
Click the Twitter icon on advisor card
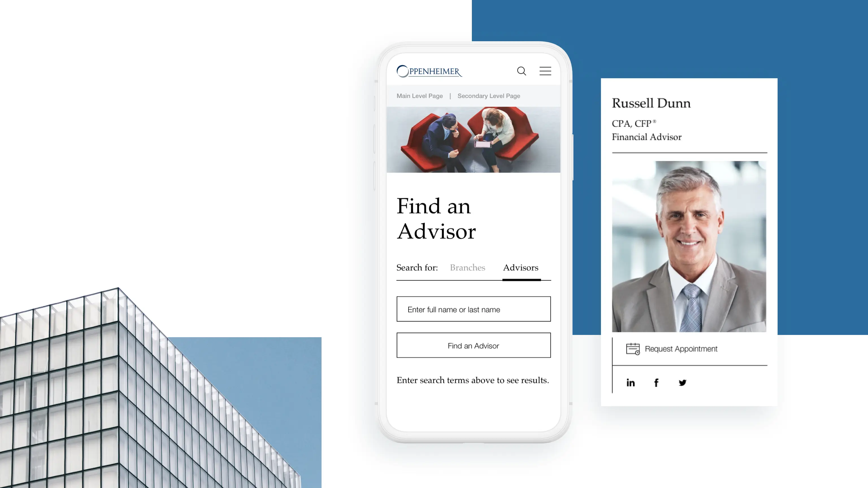(x=682, y=382)
